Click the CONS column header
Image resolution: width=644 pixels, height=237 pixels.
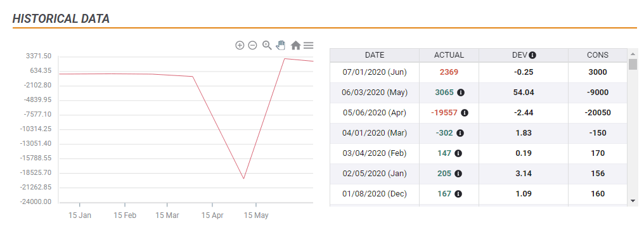pos(598,55)
